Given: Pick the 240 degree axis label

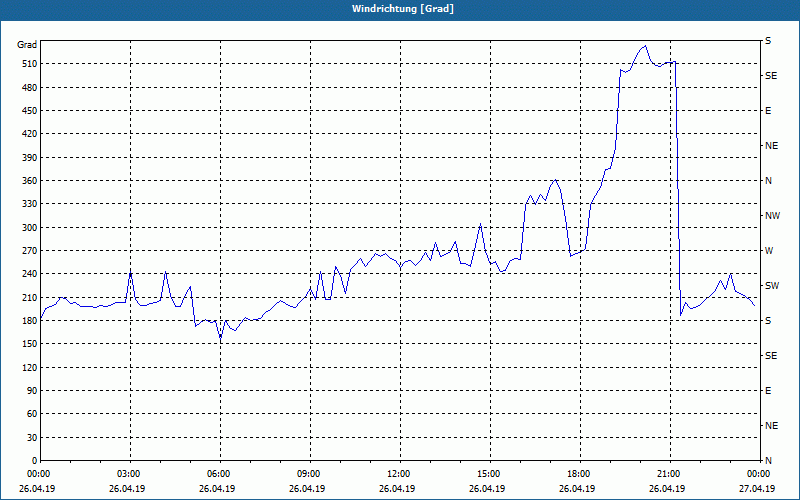Looking at the screenshot, I should [x=29, y=274].
